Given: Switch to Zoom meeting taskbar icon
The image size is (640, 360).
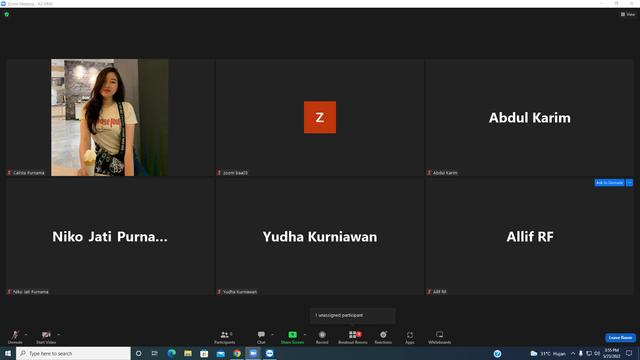Looking at the screenshot, I should [253, 353].
